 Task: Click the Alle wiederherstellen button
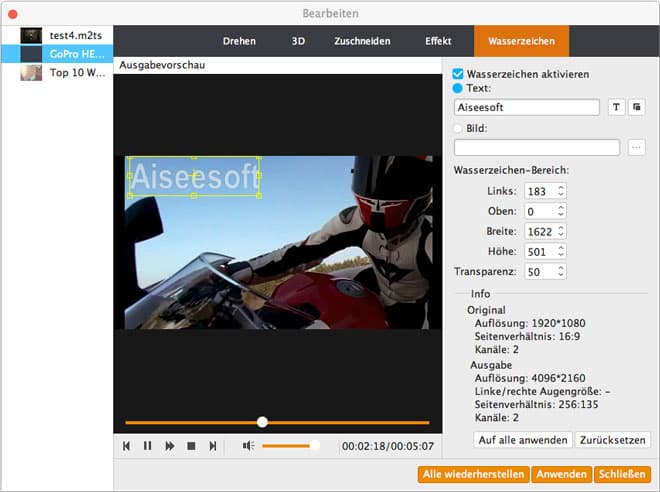(x=473, y=474)
